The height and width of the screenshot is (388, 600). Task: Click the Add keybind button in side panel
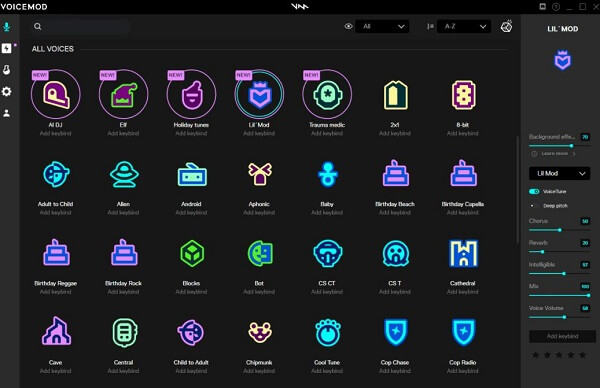(x=562, y=336)
